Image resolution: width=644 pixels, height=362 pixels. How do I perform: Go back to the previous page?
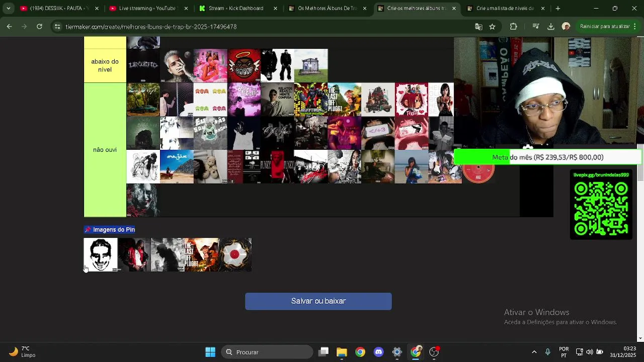click(10, 27)
